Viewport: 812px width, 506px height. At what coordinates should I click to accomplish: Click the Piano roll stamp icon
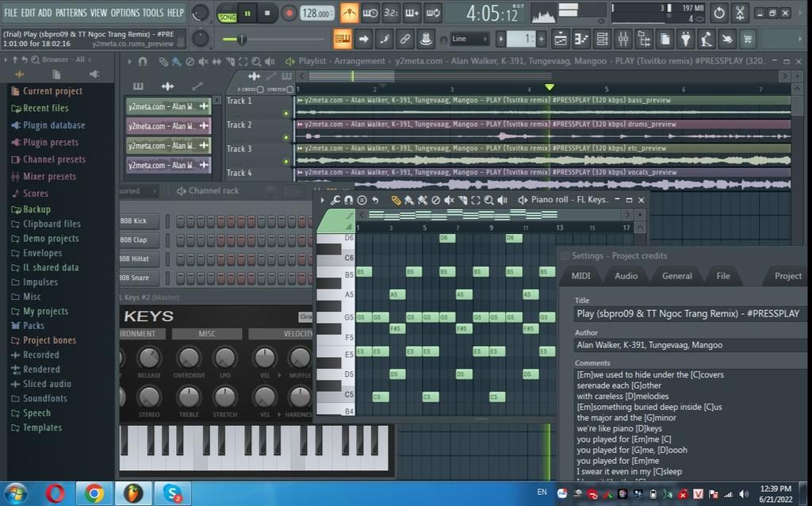coord(362,200)
